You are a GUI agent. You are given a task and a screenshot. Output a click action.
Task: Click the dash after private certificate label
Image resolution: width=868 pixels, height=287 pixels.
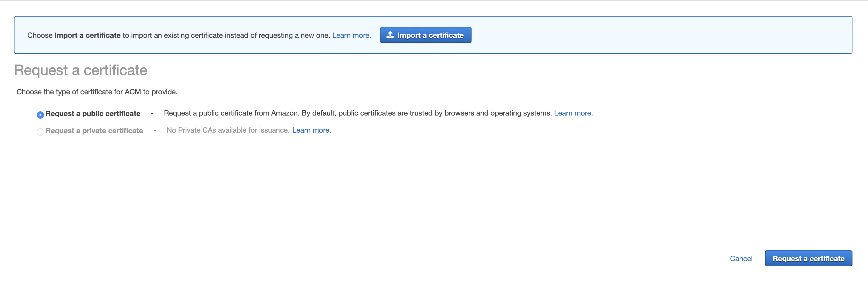pos(155,131)
